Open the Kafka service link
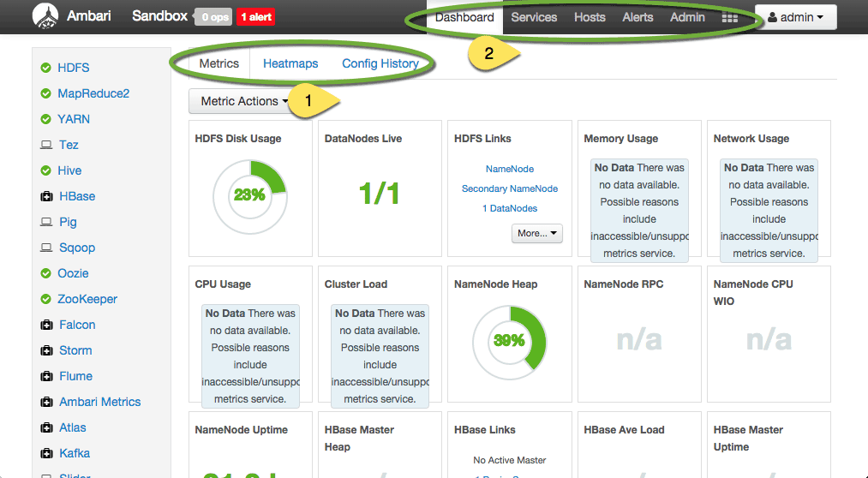The image size is (868, 478). [x=75, y=453]
